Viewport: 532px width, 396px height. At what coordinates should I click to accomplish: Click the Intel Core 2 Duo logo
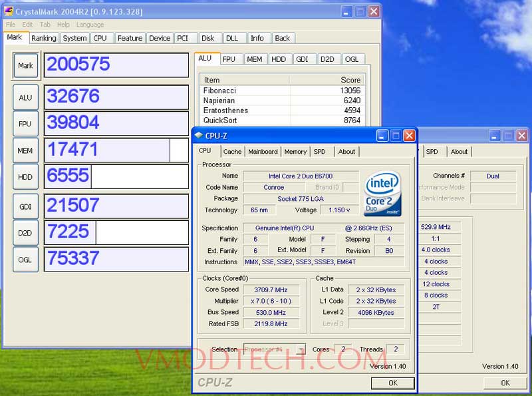tap(382, 194)
